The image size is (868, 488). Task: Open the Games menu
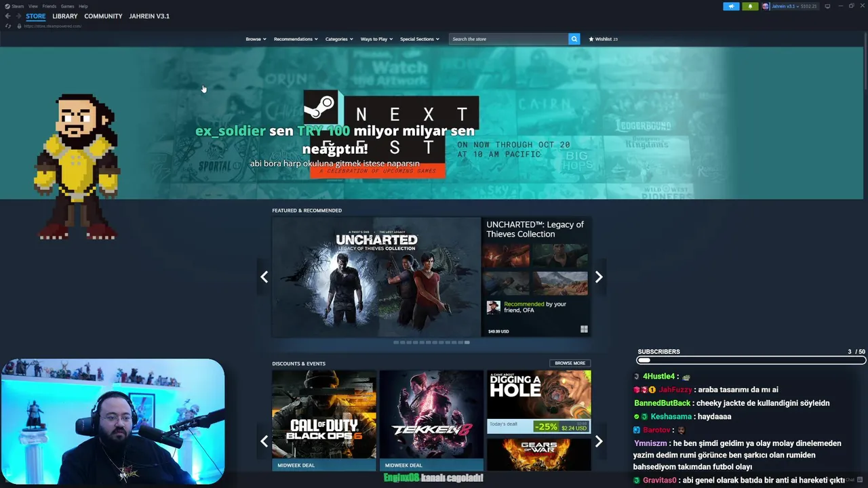coord(67,6)
